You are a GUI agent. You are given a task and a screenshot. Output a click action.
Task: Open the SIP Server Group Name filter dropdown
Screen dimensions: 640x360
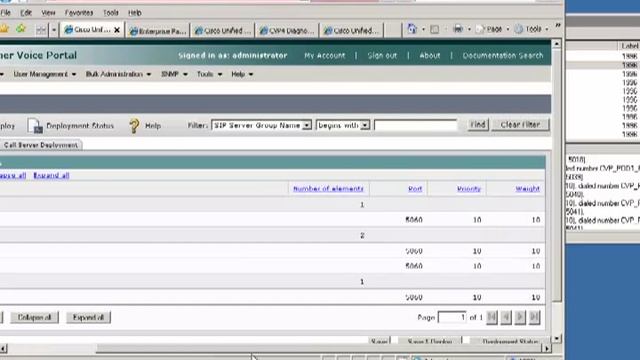click(x=262, y=125)
